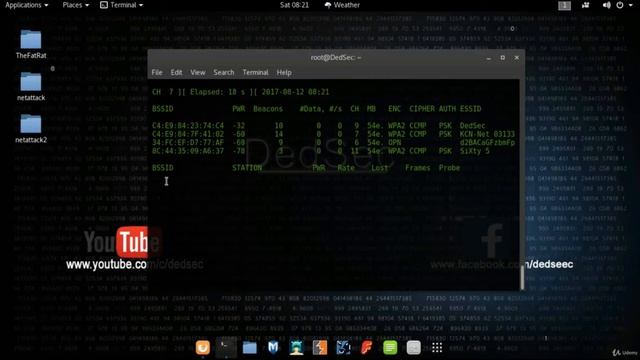The height and width of the screenshot is (360, 640).
Task: Launch Armitage from the dock
Action: click(296, 347)
